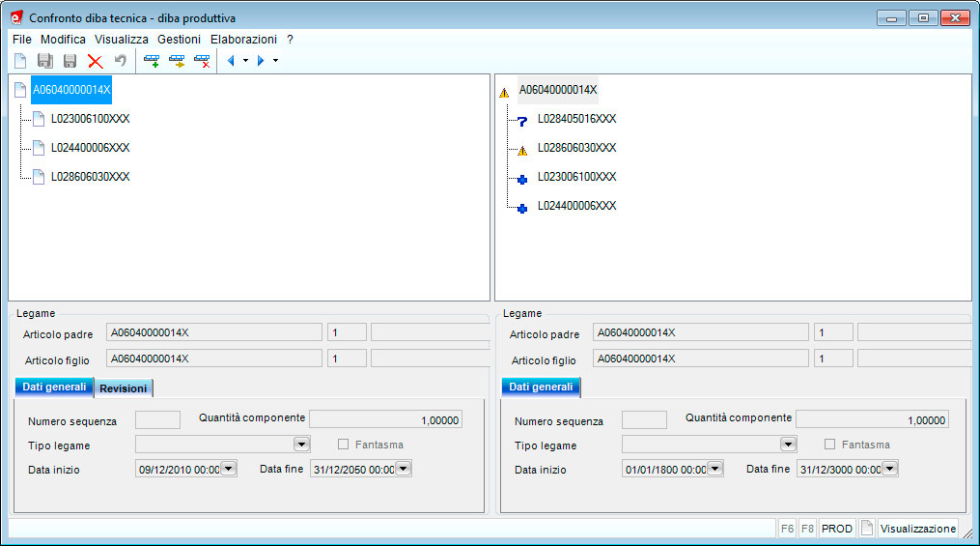Open the left panel Tipo legame dropdown
Image resolution: width=980 pixels, height=546 pixels.
click(x=302, y=445)
